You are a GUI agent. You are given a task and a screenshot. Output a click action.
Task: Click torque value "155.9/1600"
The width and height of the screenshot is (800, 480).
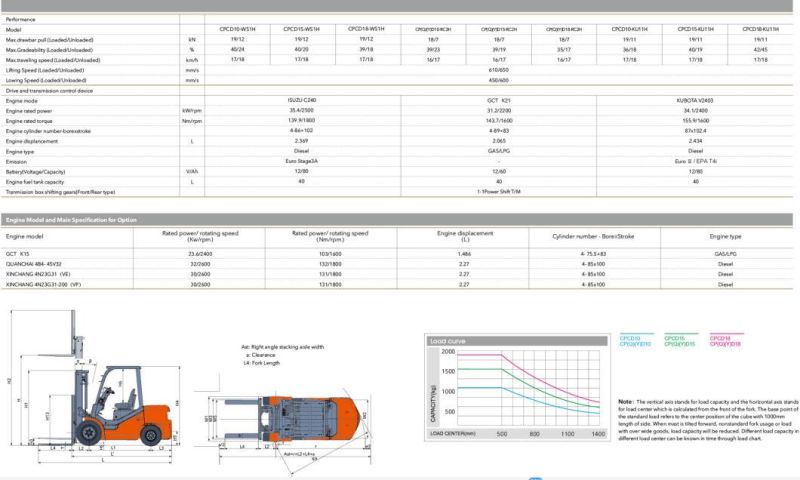coord(695,121)
